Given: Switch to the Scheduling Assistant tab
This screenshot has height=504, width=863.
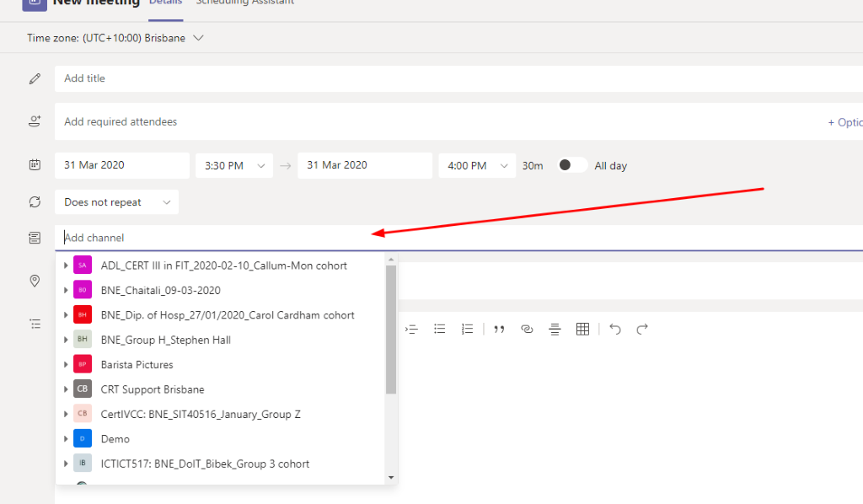Looking at the screenshot, I should click(x=245, y=3).
